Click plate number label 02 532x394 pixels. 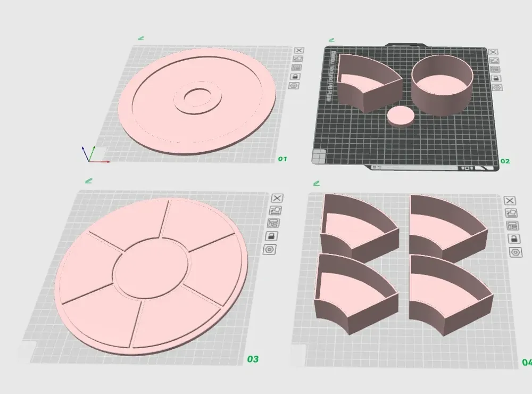tap(505, 161)
